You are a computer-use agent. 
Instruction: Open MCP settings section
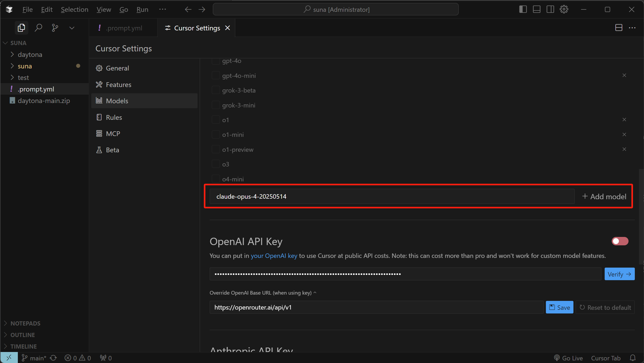[x=144, y=134]
